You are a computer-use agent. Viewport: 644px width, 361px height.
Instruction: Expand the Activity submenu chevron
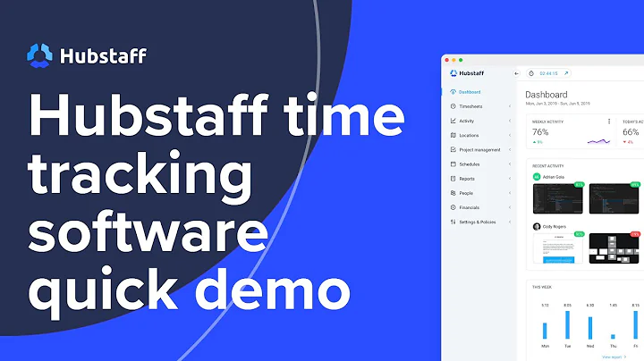point(510,121)
